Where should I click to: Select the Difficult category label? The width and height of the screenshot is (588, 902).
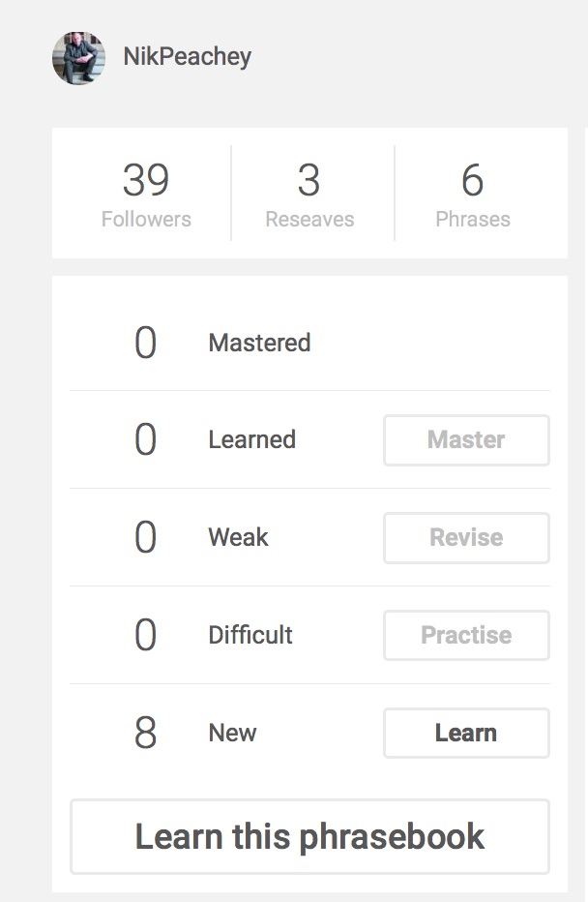[250, 635]
